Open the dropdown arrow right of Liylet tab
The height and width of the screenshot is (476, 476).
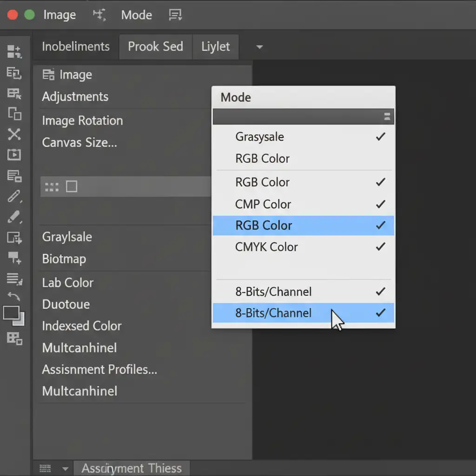(259, 47)
